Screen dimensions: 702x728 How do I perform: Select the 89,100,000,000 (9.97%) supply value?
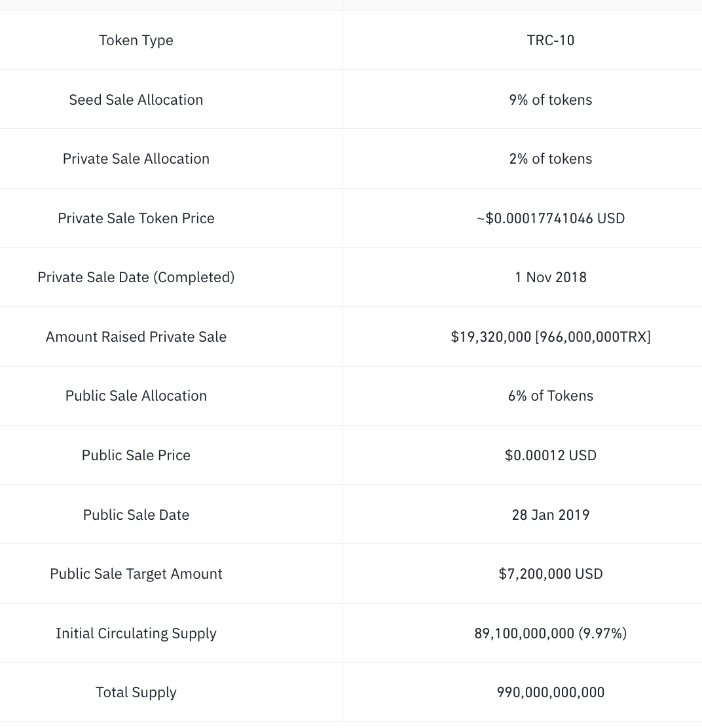point(550,633)
